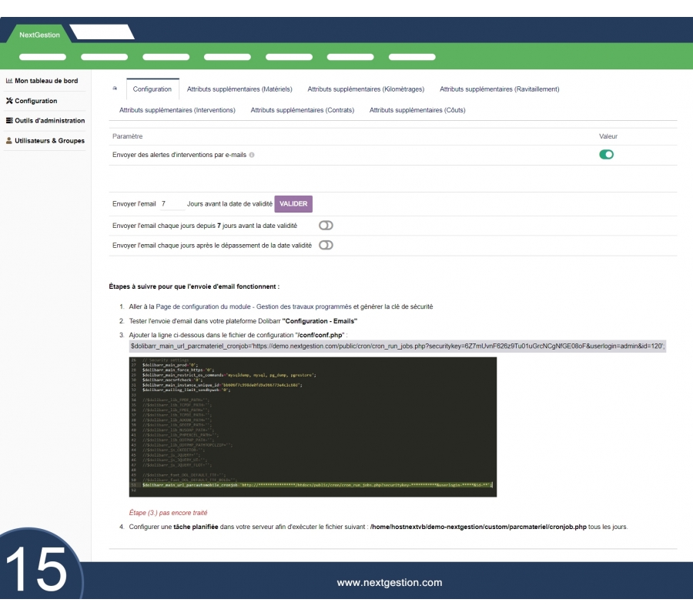
Task: Switch to Attributs supplémentaires (Kilomètrages) tab
Action: pyautogui.click(x=366, y=89)
